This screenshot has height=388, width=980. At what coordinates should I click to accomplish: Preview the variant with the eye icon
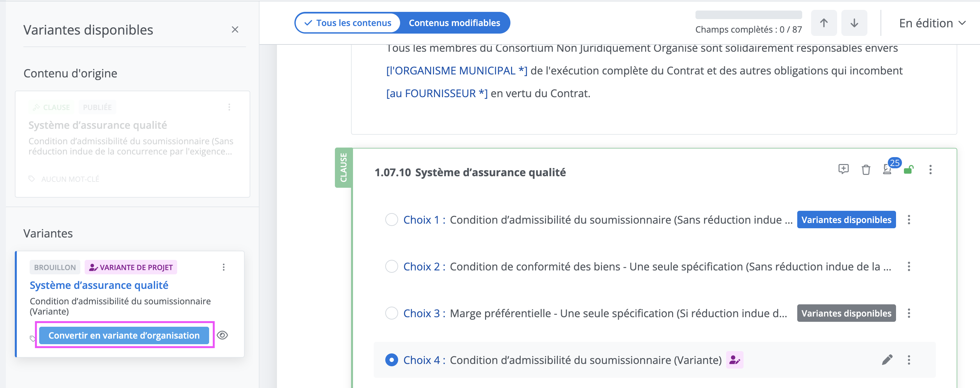point(223,335)
